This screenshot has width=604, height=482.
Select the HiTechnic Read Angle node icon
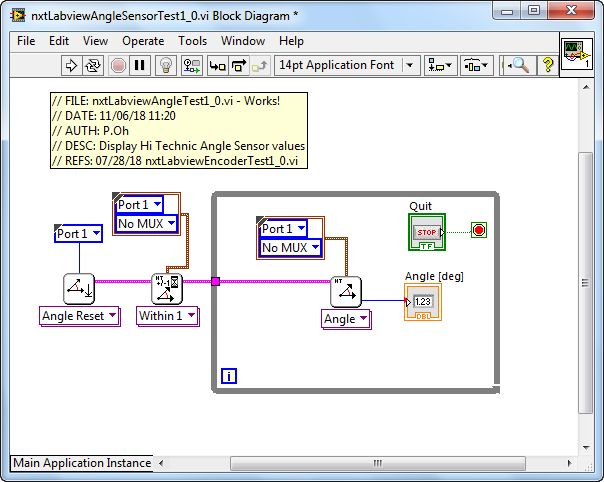pyautogui.click(x=346, y=292)
